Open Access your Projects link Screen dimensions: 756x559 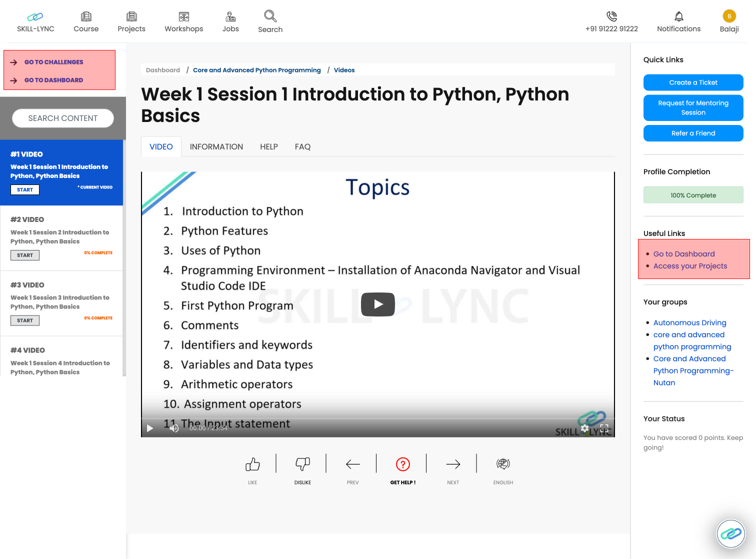(x=690, y=266)
